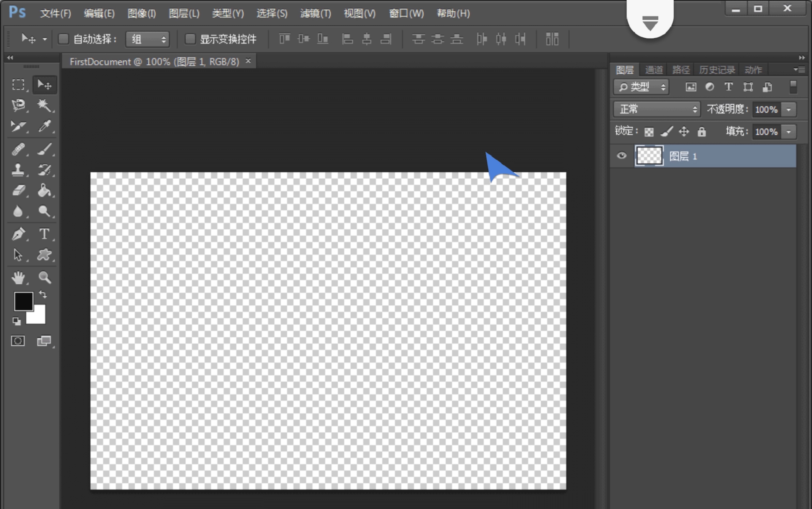The height and width of the screenshot is (509, 812).
Task: Select the History Brush tool
Action: click(44, 170)
